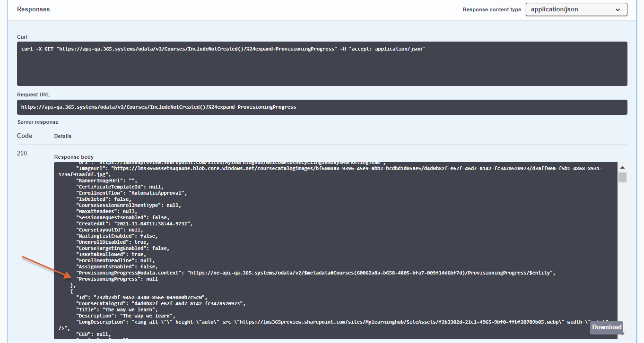Click the "ProvisioningProgress": null line

pos(117,279)
